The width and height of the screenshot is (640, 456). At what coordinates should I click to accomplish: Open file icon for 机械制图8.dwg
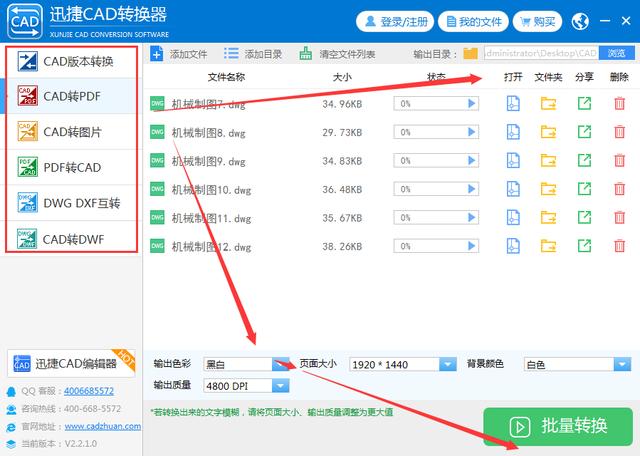coord(513,132)
